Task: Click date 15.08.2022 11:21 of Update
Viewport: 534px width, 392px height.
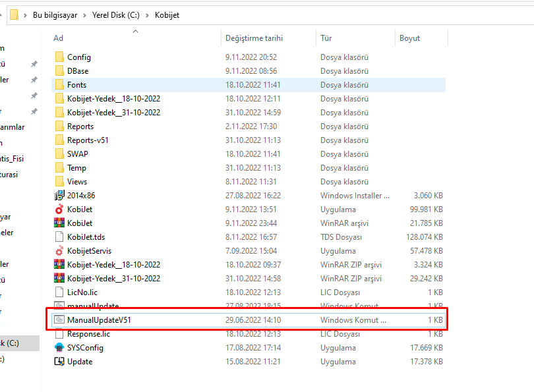Action: click(252, 362)
